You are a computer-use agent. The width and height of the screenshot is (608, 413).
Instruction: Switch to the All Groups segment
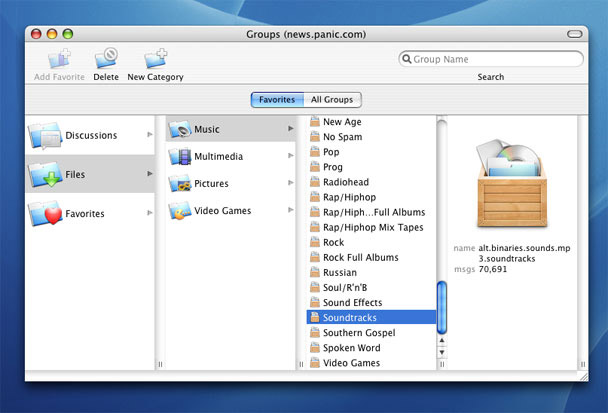pyautogui.click(x=332, y=100)
